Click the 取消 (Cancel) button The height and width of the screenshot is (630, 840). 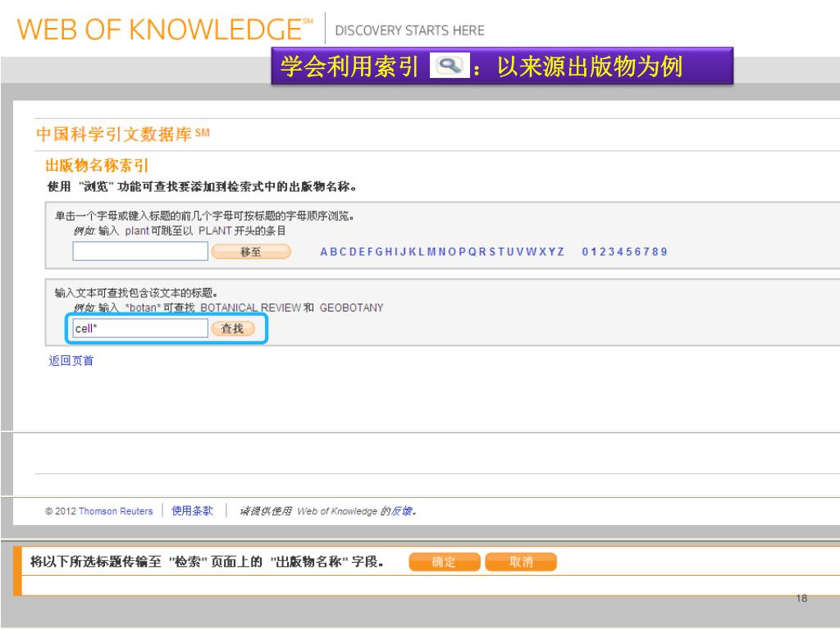coord(521,562)
